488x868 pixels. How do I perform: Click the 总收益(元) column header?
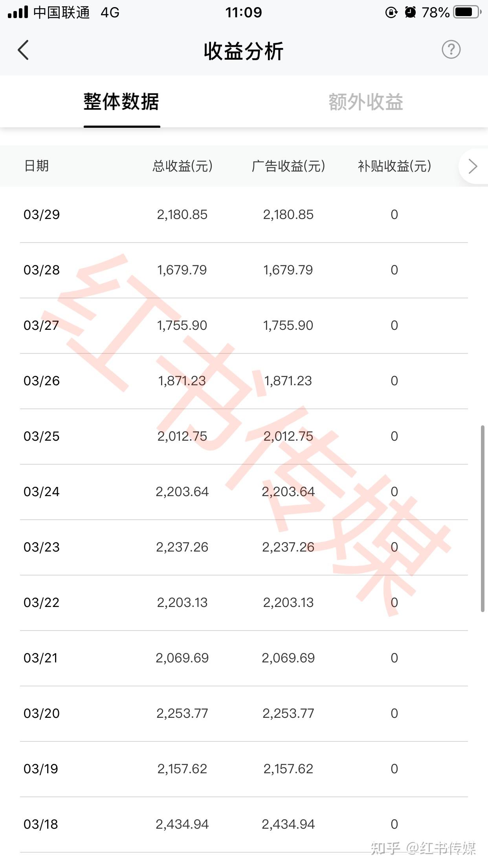182,166
